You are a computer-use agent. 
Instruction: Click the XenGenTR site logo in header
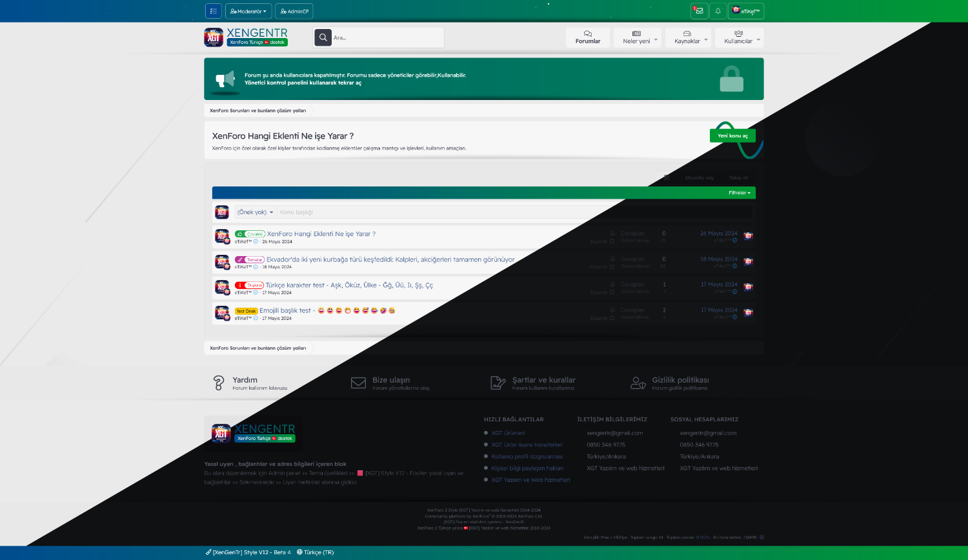coord(246,37)
